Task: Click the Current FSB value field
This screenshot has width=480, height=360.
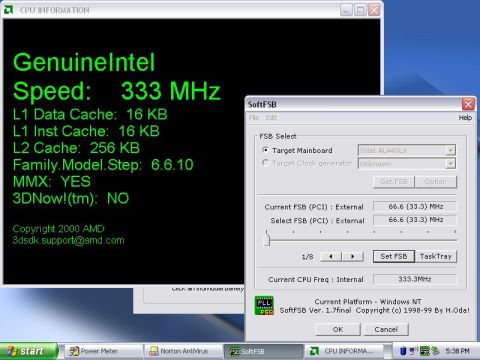Action: click(415, 207)
